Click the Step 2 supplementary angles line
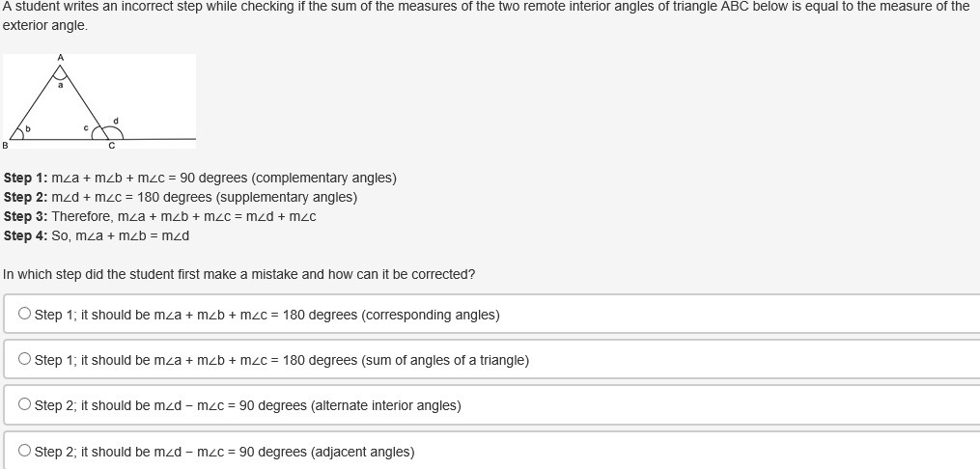Screen dimensions: 980x469 click(x=181, y=197)
